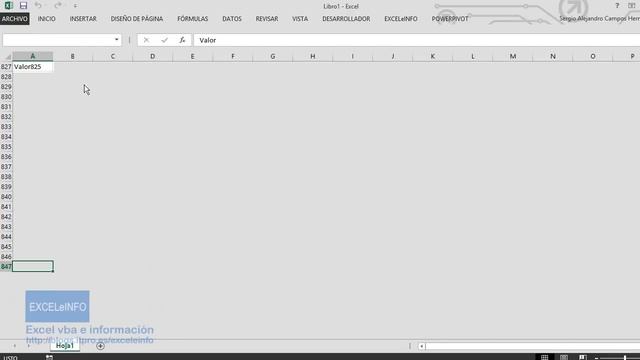Switch to the INICIO ribbon tab

(47, 19)
